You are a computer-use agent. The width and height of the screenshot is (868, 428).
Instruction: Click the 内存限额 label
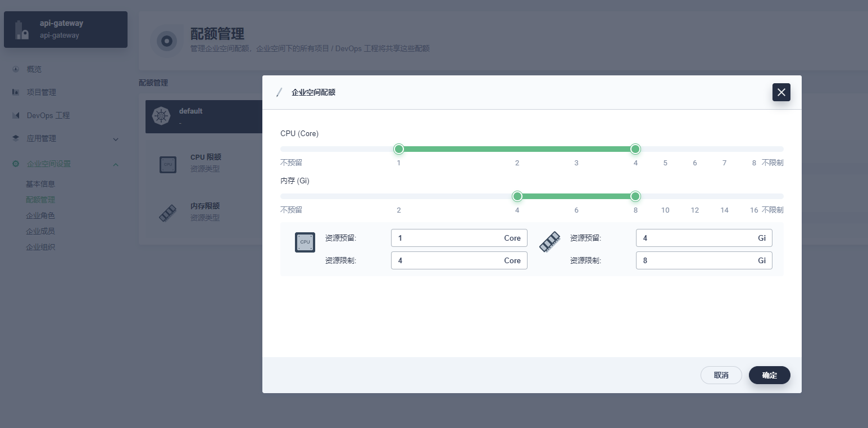[205, 206]
